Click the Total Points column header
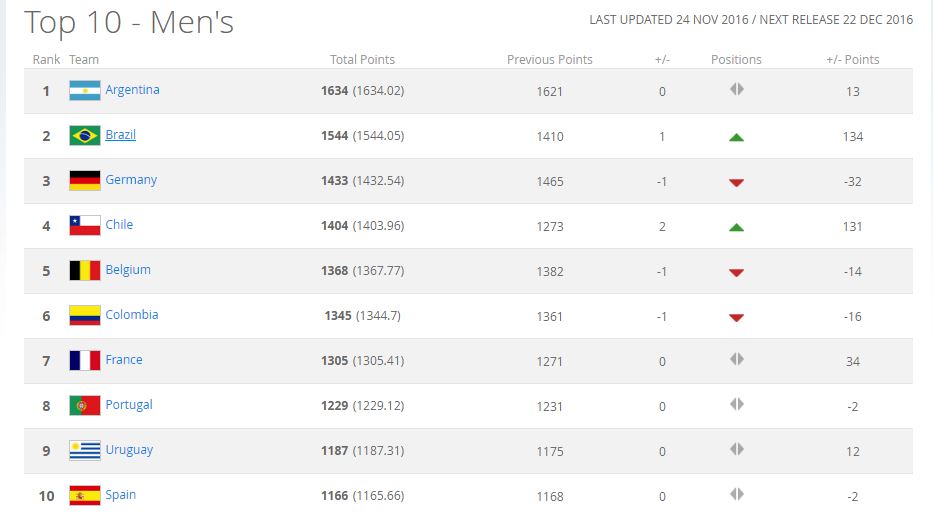Screen dimensions: 933x514 click(362, 59)
